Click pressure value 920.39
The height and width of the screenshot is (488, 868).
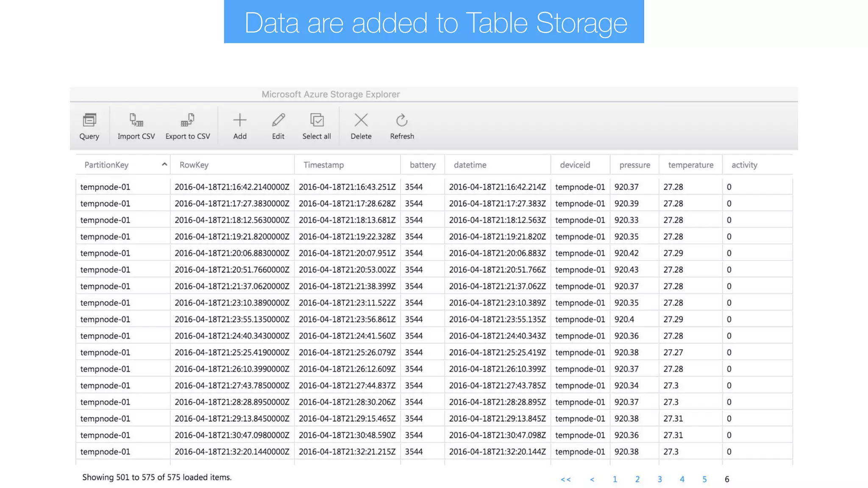(x=626, y=203)
